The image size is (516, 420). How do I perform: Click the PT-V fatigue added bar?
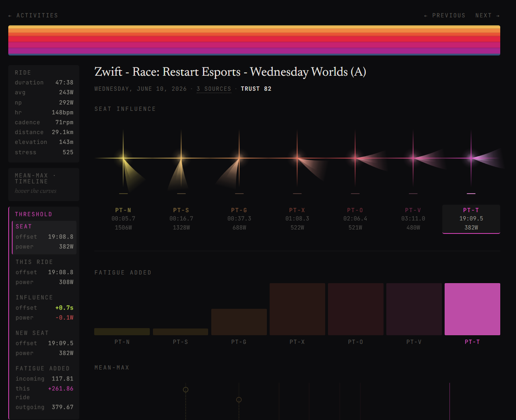tap(414, 309)
